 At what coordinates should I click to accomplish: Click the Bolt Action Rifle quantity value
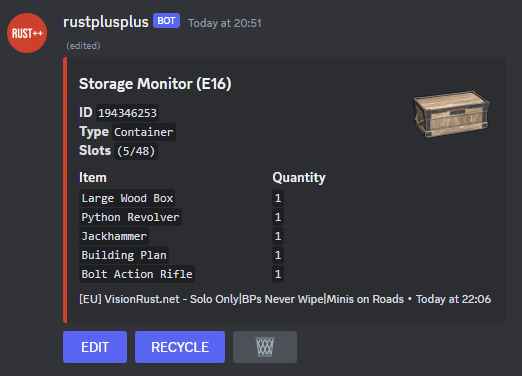278,274
